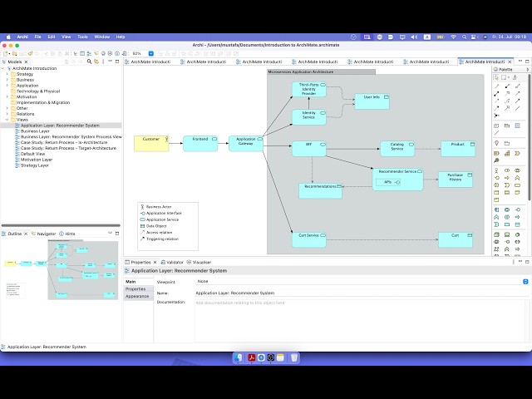Pick the Business Interface element in Palette
The image size is (532, 399).
pyautogui.click(x=496, y=178)
